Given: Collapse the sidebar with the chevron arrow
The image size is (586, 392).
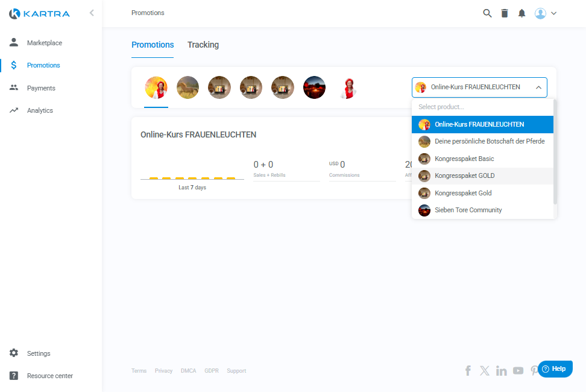Looking at the screenshot, I should tap(92, 13).
